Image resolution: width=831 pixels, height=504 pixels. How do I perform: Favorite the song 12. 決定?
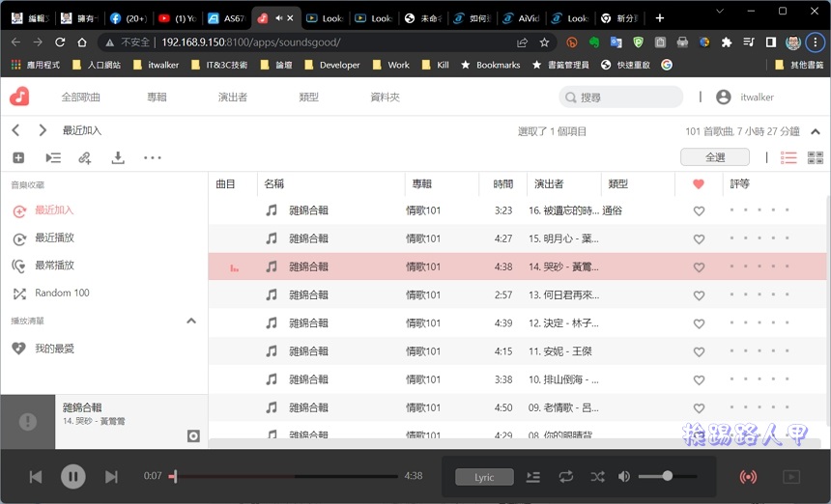(699, 323)
